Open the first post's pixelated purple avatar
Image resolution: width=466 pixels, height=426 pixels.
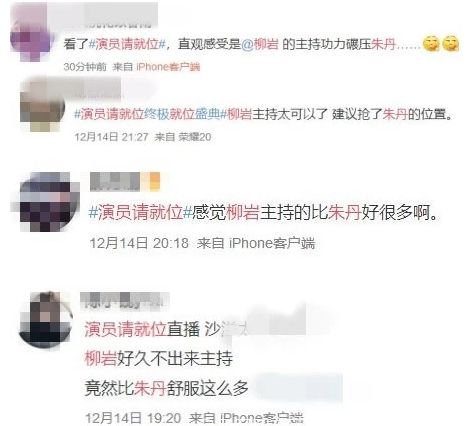tap(31, 37)
